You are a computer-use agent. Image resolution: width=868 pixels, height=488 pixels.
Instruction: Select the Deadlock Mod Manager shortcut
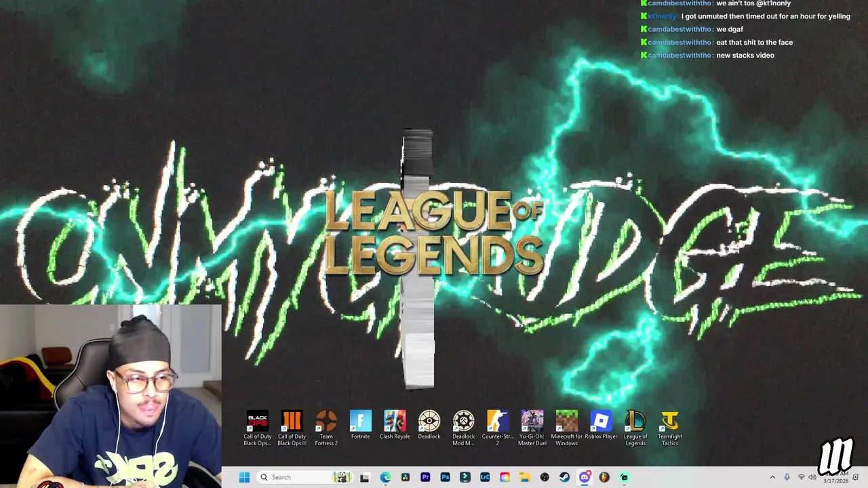coord(464,428)
